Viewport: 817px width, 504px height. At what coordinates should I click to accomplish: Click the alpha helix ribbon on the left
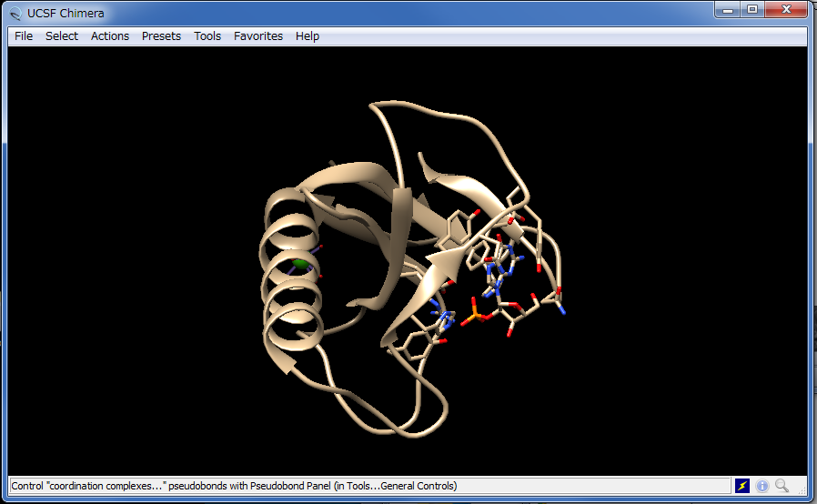point(282,273)
